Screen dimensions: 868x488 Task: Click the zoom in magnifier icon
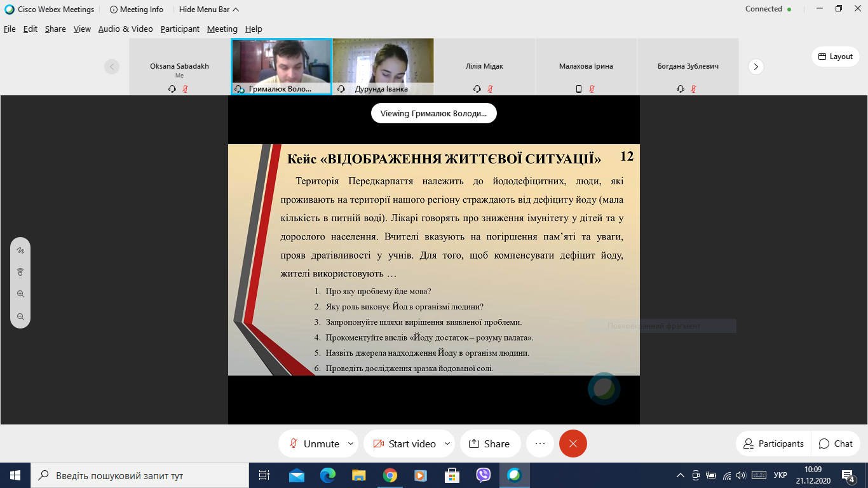pos(20,294)
